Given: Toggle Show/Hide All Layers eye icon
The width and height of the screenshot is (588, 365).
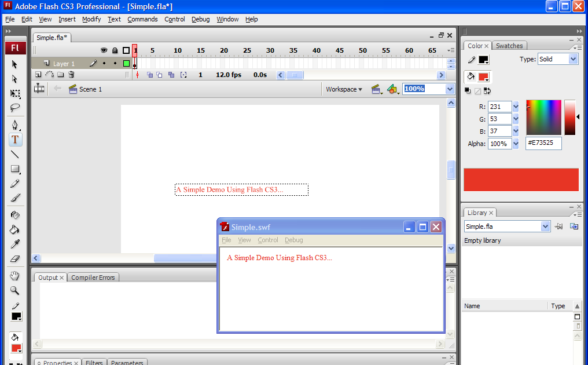Looking at the screenshot, I should (x=104, y=50).
